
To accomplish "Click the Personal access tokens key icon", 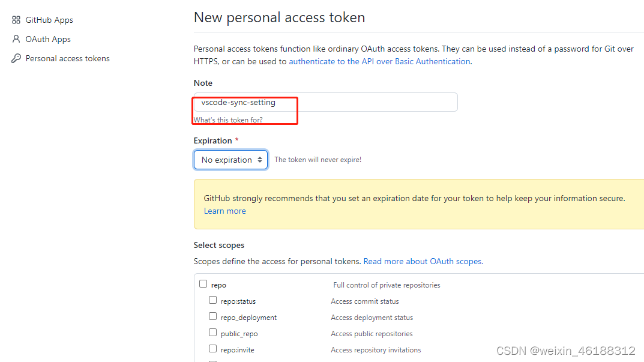I will [x=16, y=58].
